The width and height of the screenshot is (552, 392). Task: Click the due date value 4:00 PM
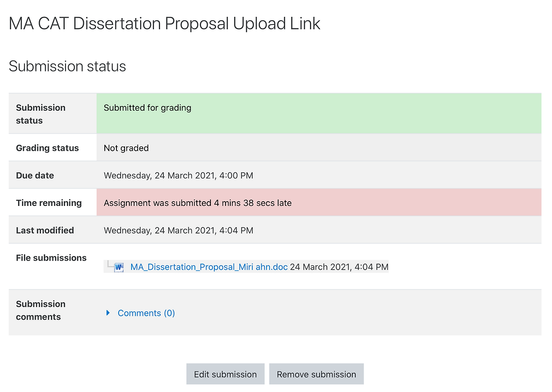coord(179,176)
